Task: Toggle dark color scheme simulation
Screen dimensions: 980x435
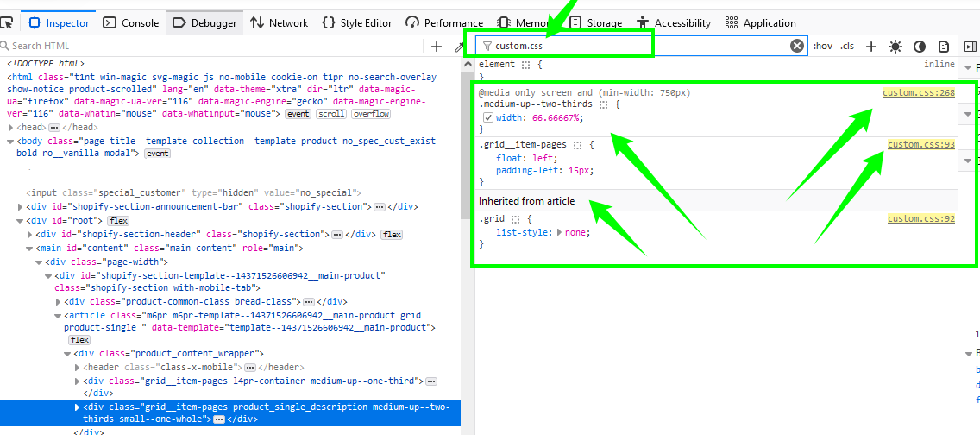Action: [x=920, y=47]
